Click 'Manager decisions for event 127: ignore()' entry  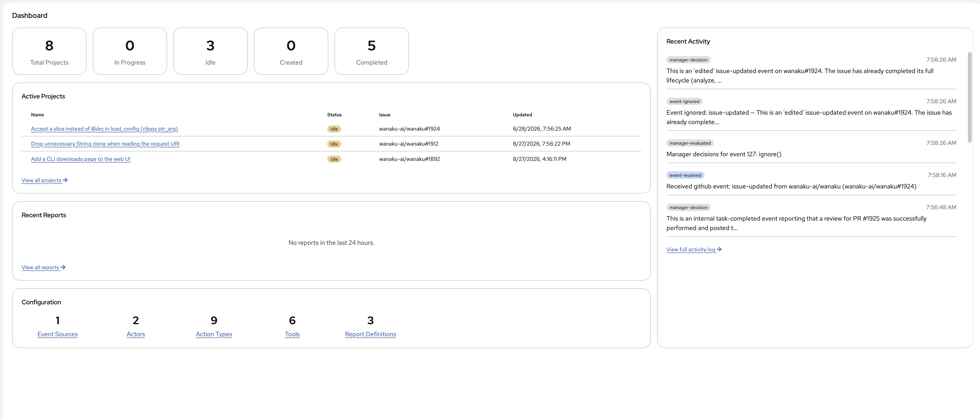[724, 154]
